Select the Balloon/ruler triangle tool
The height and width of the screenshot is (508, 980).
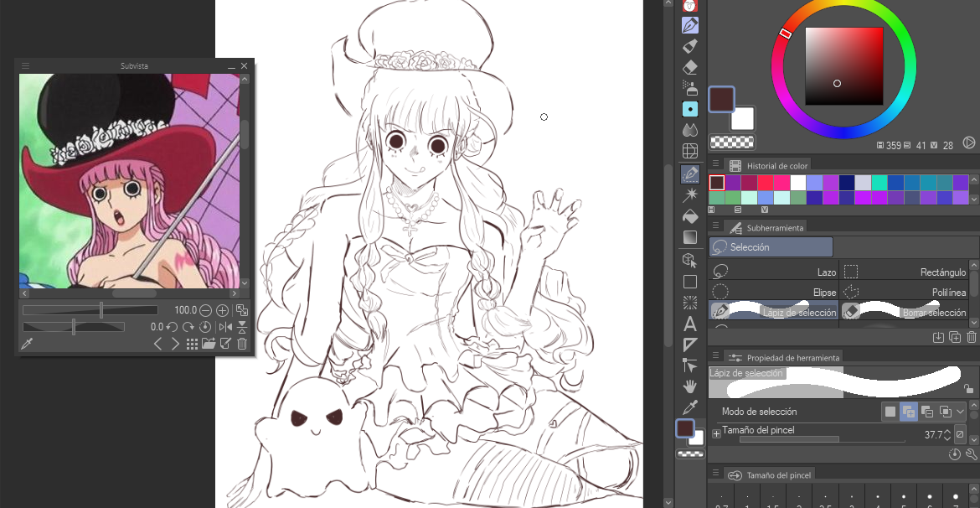coord(690,345)
